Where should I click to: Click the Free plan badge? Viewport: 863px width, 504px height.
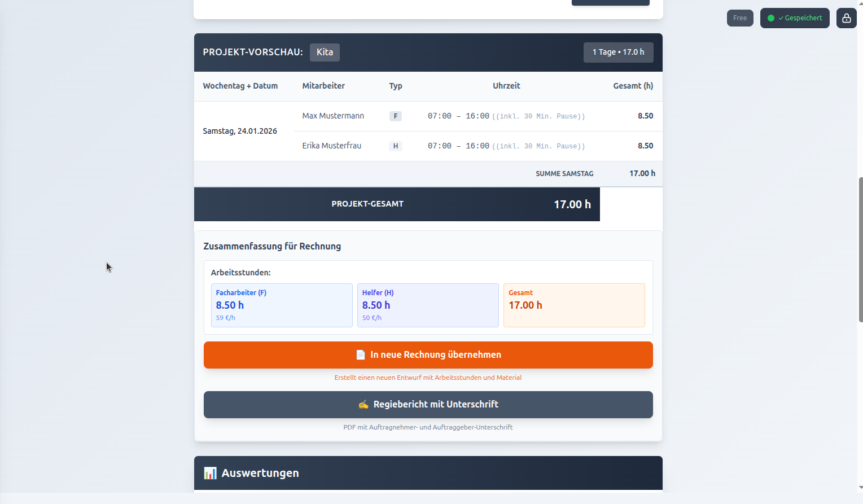pos(739,18)
